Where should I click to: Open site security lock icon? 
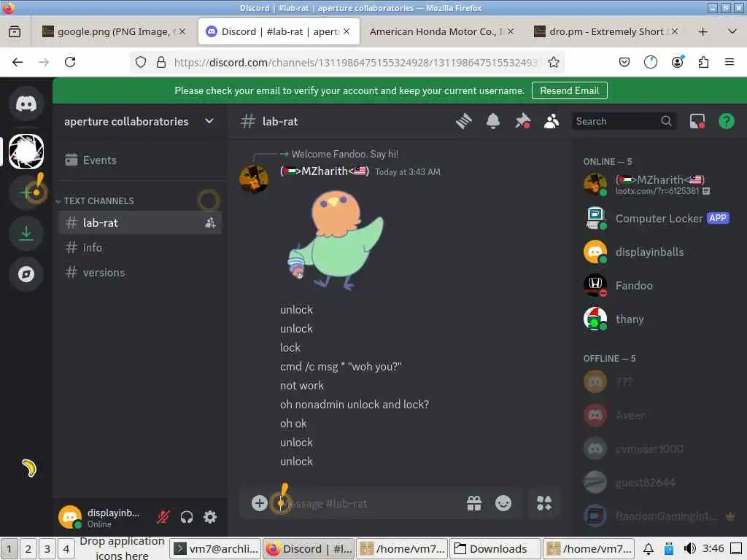(161, 63)
